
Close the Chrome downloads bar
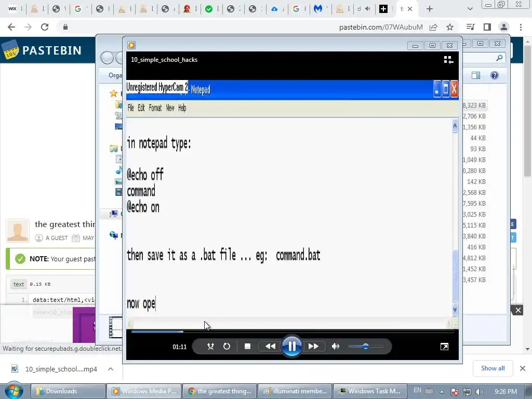[523, 368]
